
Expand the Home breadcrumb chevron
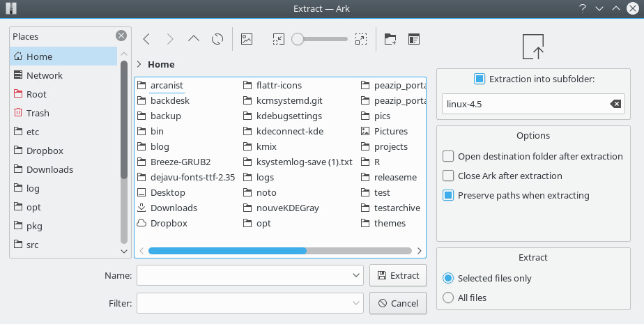point(139,64)
